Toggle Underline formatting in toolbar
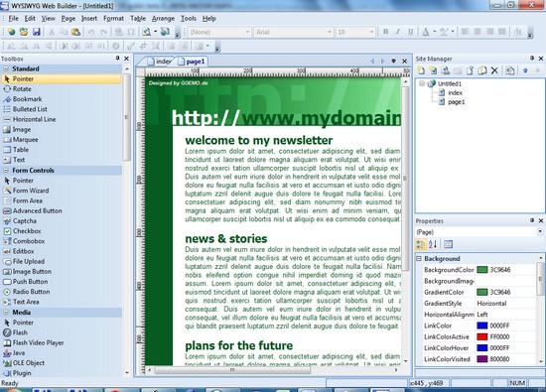The width and height of the screenshot is (546, 392). pos(411,32)
